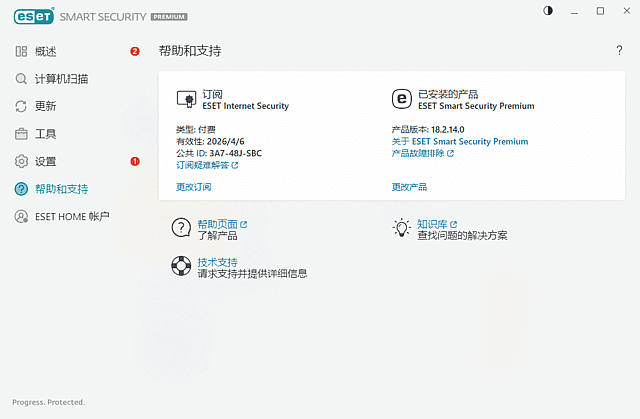Open the 订阅疑难解答 link
The height and width of the screenshot is (419, 640).
point(202,165)
